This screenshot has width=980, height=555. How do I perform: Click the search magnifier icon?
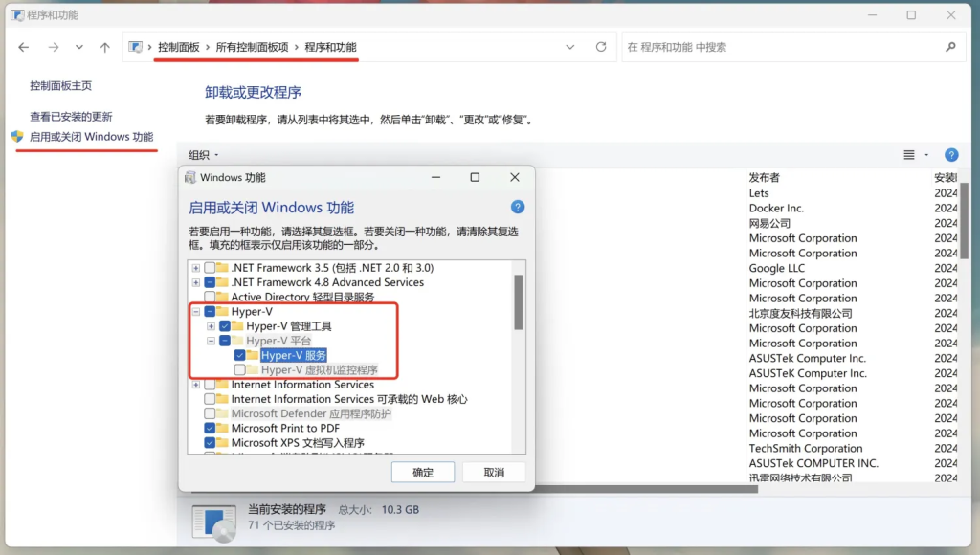[x=950, y=47]
